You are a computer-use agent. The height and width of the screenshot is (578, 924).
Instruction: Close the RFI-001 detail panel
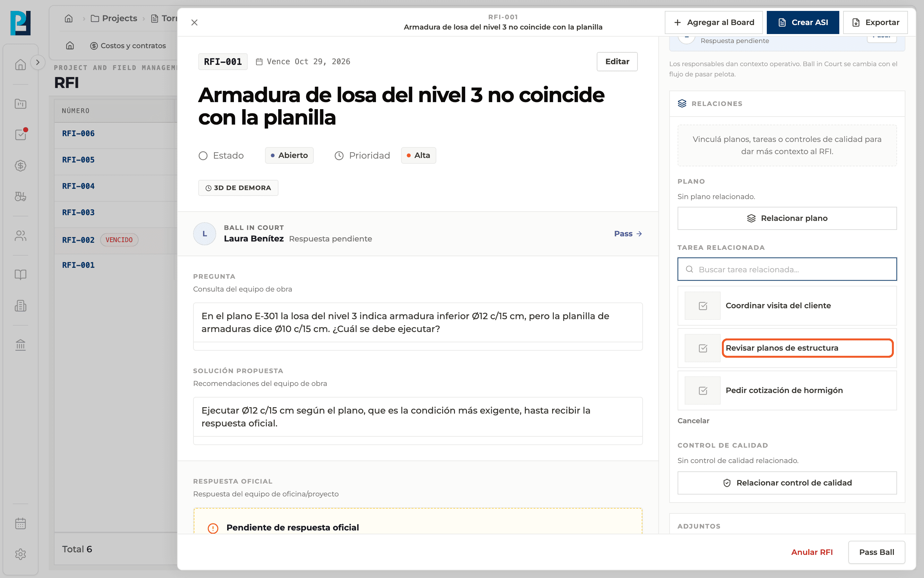tap(194, 22)
